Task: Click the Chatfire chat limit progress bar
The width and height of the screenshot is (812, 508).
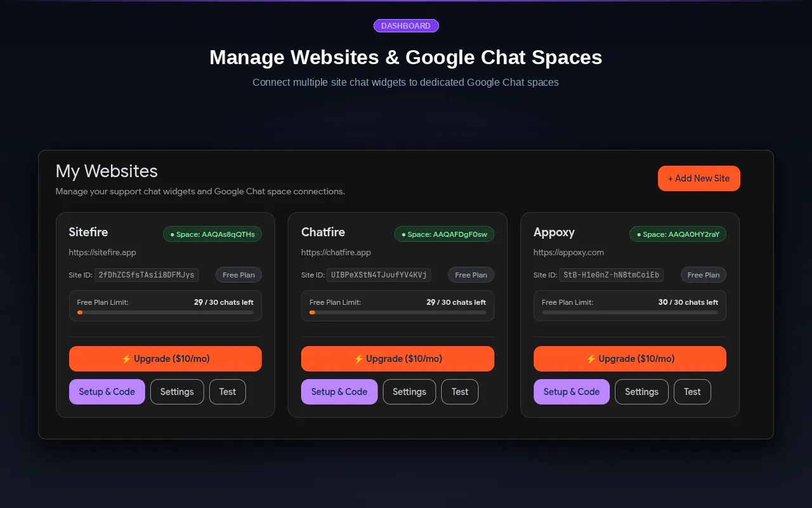Action: (398, 312)
